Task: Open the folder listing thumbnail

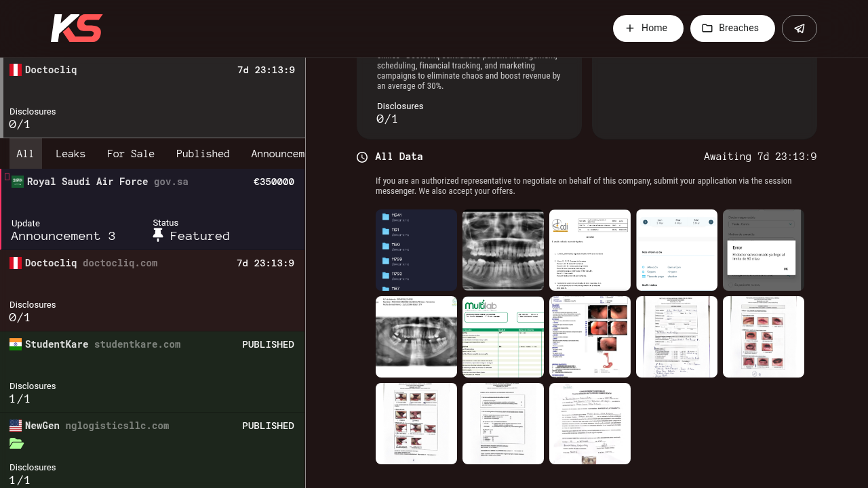Action: [x=416, y=250]
